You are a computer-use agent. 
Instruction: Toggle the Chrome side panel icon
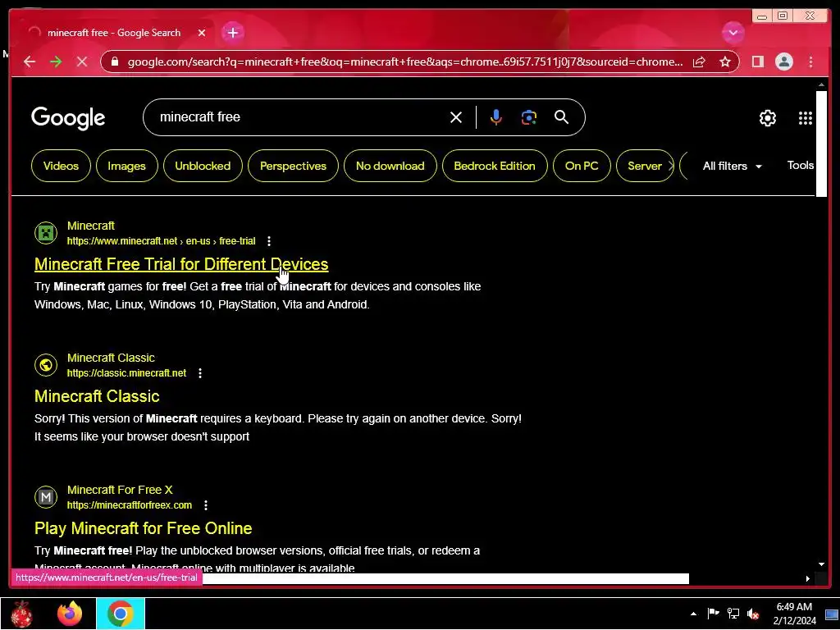point(757,62)
